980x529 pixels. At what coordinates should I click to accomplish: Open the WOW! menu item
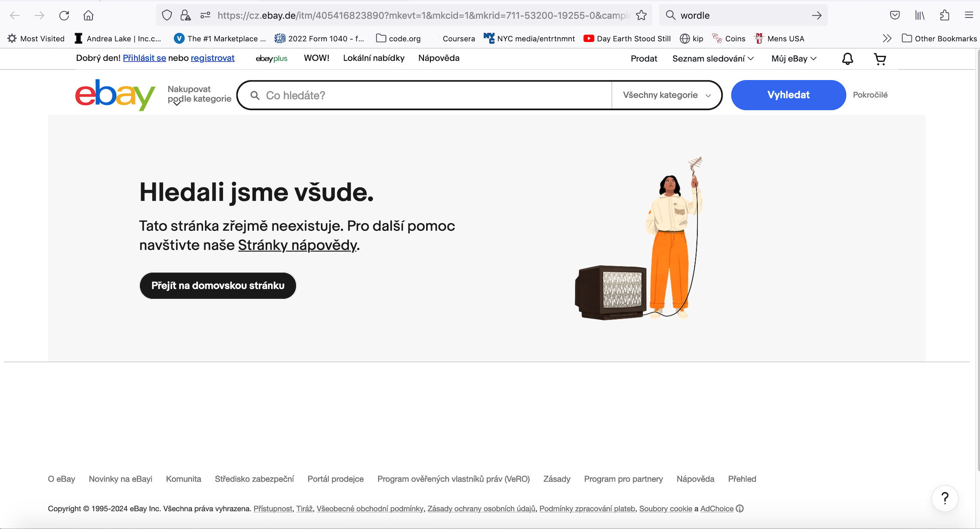pos(317,58)
